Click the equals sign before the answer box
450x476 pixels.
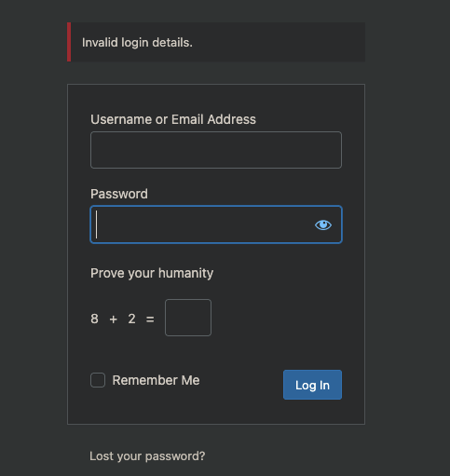pos(150,320)
